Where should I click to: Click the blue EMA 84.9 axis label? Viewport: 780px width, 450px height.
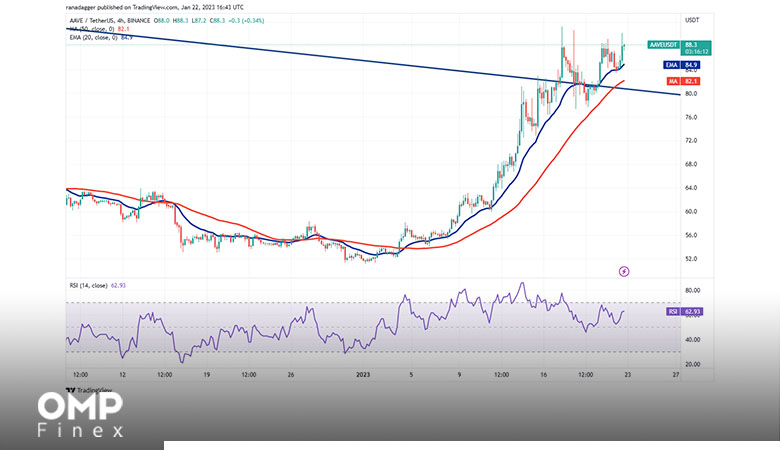tap(682, 65)
